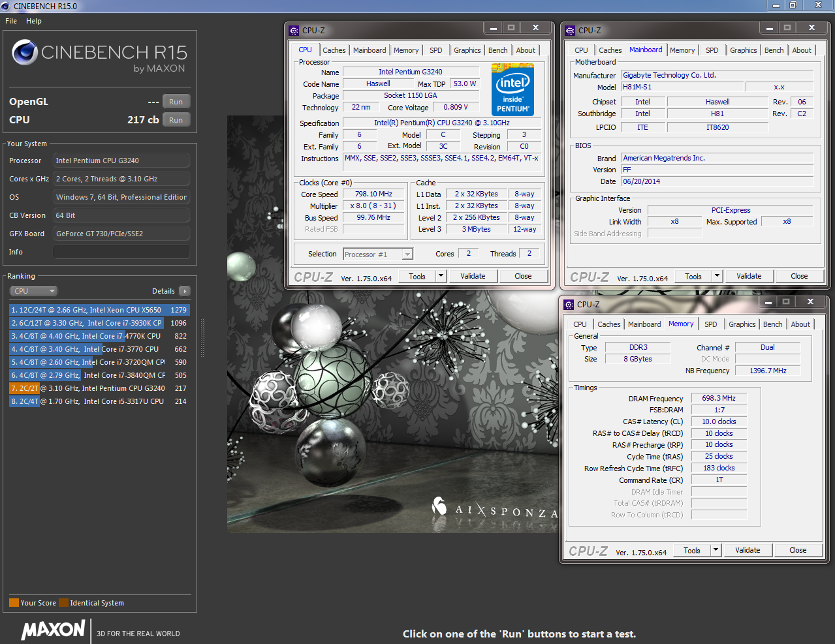Select ranking row Core i7-3720QM

99,362
